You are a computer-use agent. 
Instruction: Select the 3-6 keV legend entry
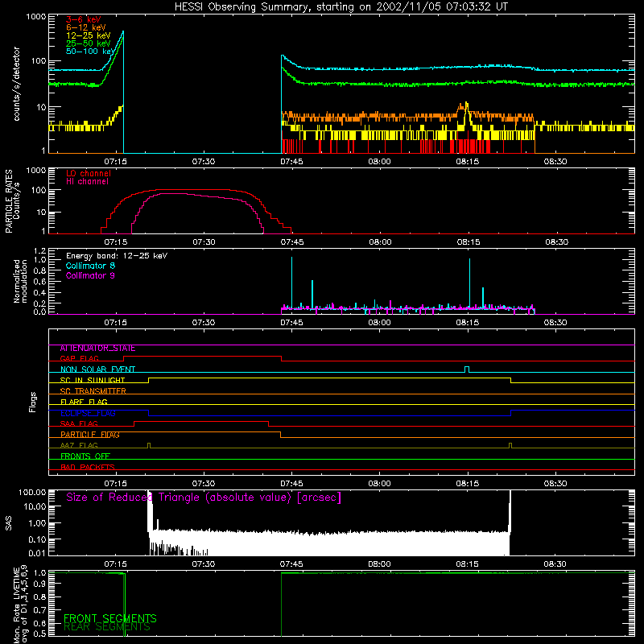pos(84,19)
